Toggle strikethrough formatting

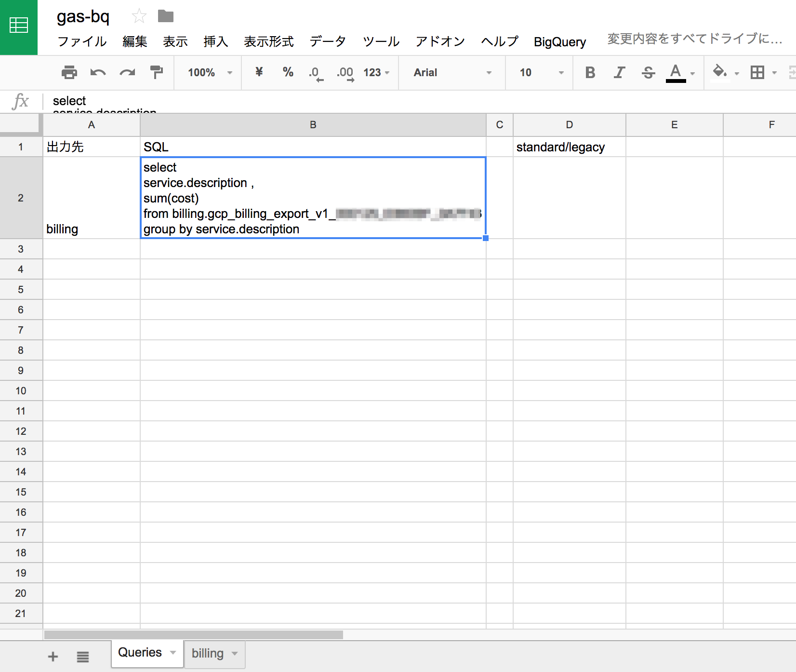click(x=649, y=72)
